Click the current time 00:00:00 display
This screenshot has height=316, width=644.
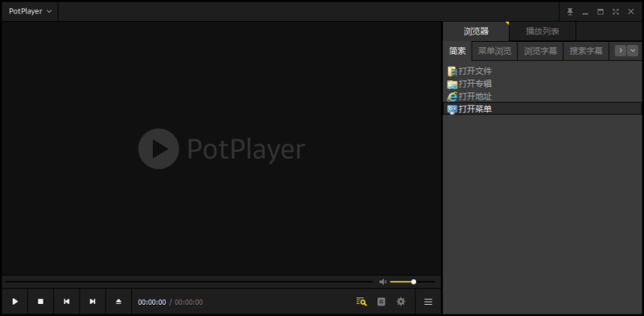click(x=152, y=302)
